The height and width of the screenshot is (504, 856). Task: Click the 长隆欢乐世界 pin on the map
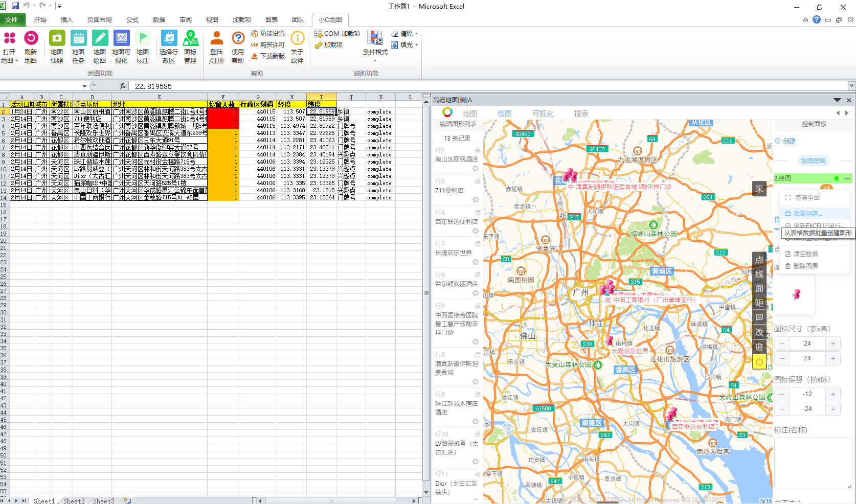click(610, 340)
